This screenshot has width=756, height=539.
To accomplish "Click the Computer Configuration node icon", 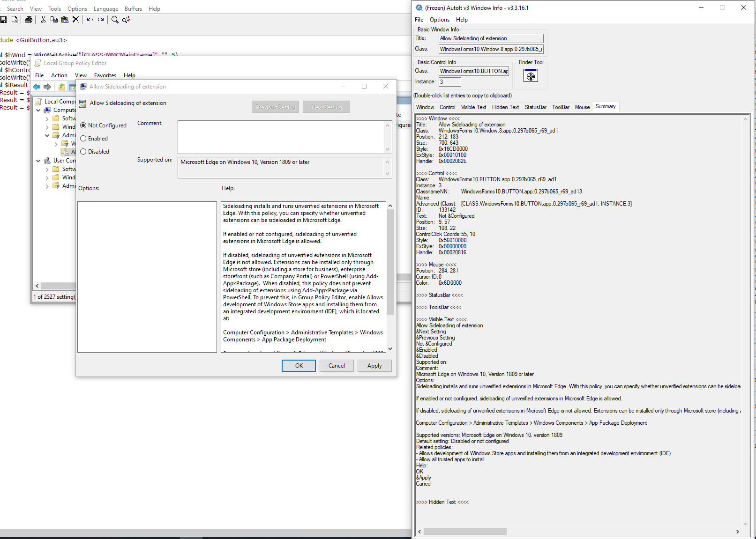I will (x=47, y=110).
